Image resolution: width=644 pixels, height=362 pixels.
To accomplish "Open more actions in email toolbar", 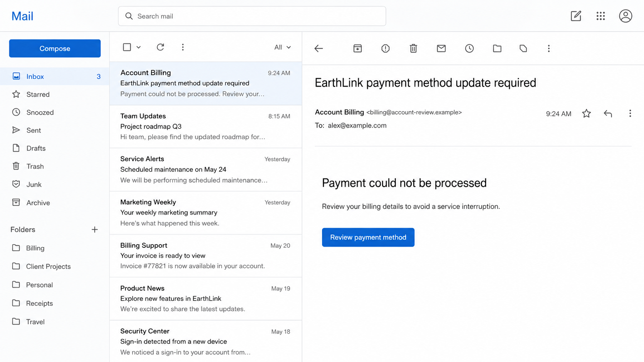I will click(x=549, y=48).
